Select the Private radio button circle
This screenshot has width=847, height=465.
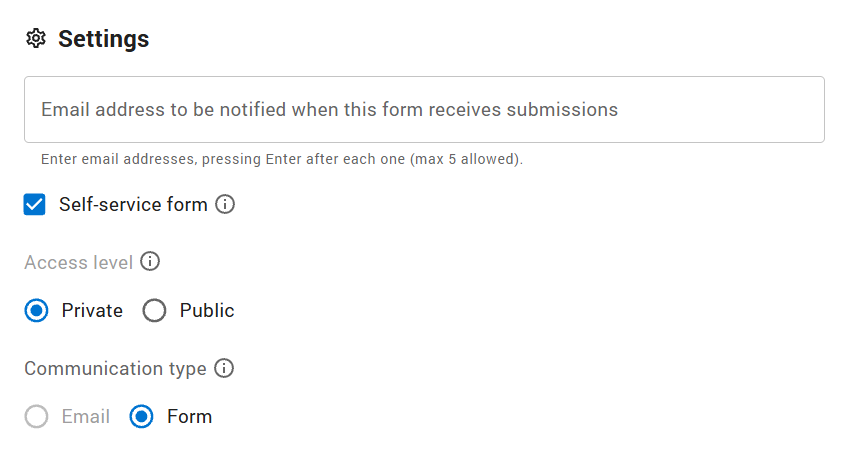(37, 311)
